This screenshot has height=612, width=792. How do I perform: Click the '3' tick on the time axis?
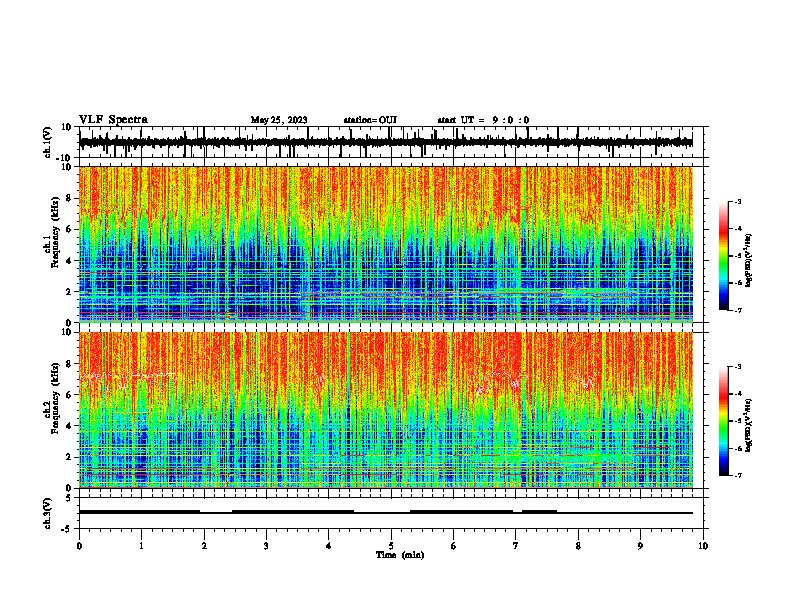click(x=266, y=546)
